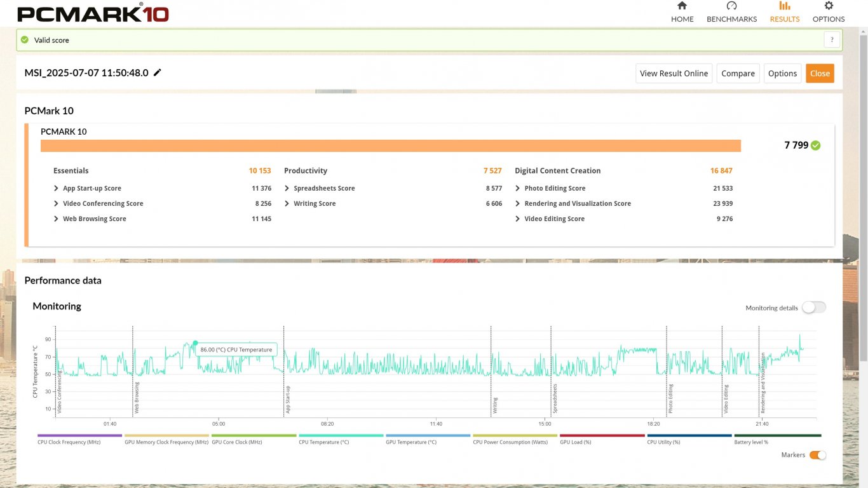Image resolution: width=868 pixels, height=488 pixels.
Task: Click the result name MSI_2025-07-07 11:50:48.0
Action: (x=86, y=73)
